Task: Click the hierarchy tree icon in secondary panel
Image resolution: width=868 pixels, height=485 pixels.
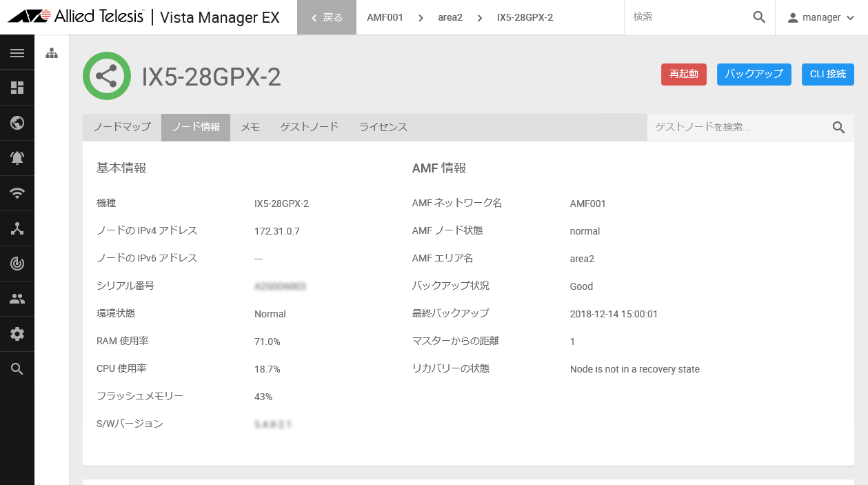Action: [x=52, y=53]
